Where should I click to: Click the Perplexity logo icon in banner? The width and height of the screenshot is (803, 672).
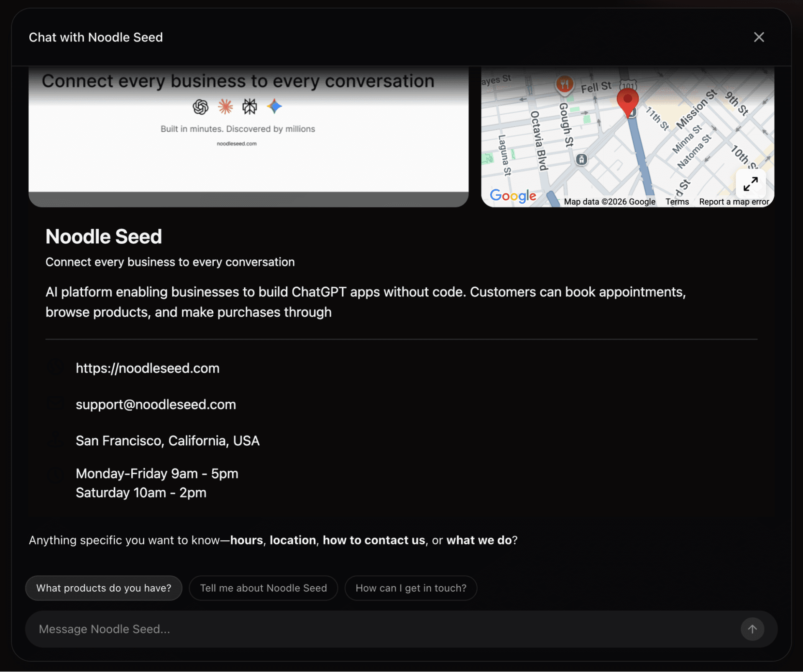tap(250, 107)
